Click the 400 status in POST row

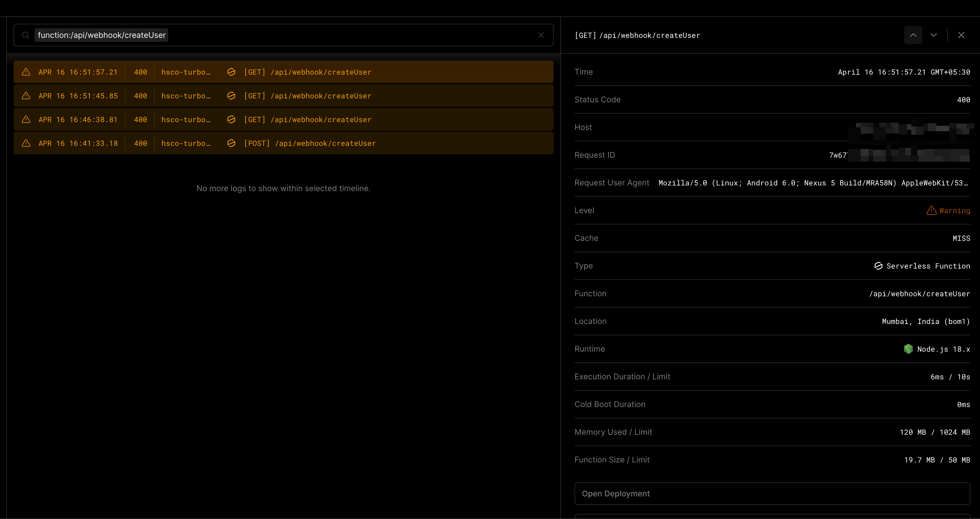point(140,143)
